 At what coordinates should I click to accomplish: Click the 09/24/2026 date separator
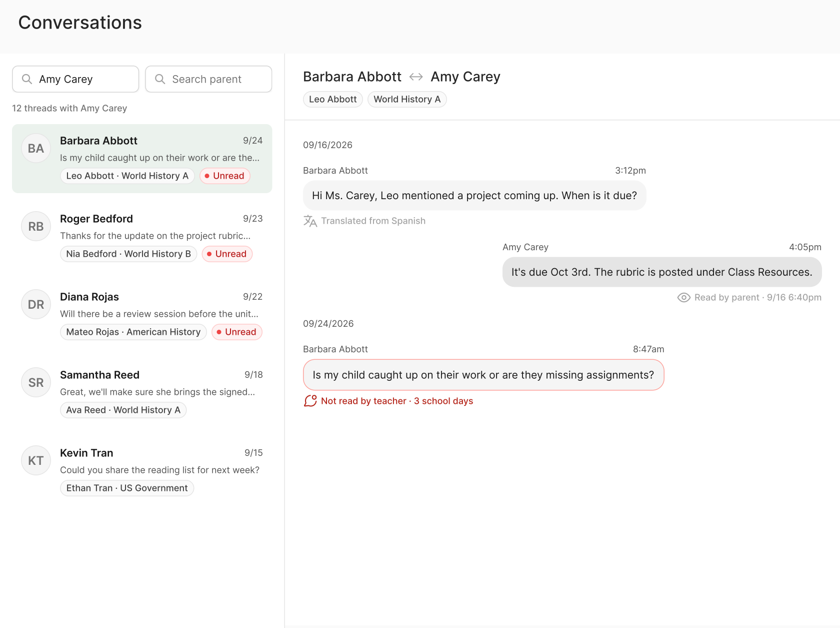[x=328, y=324]
